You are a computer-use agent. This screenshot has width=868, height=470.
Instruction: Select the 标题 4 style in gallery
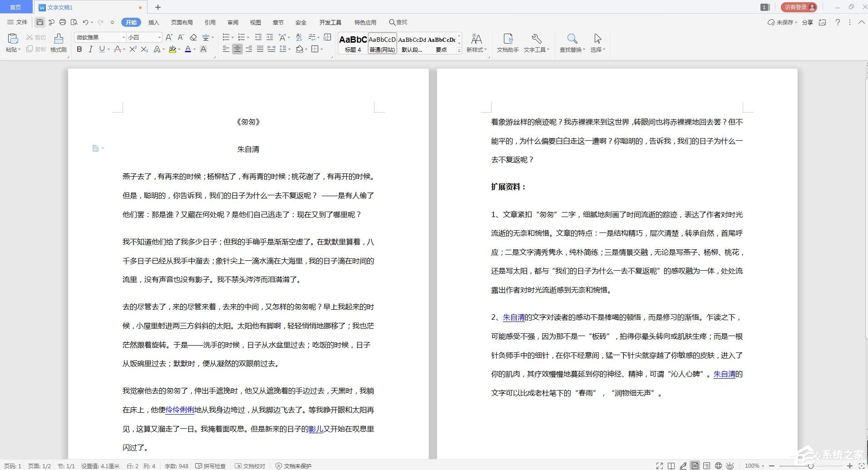[352, 43]
